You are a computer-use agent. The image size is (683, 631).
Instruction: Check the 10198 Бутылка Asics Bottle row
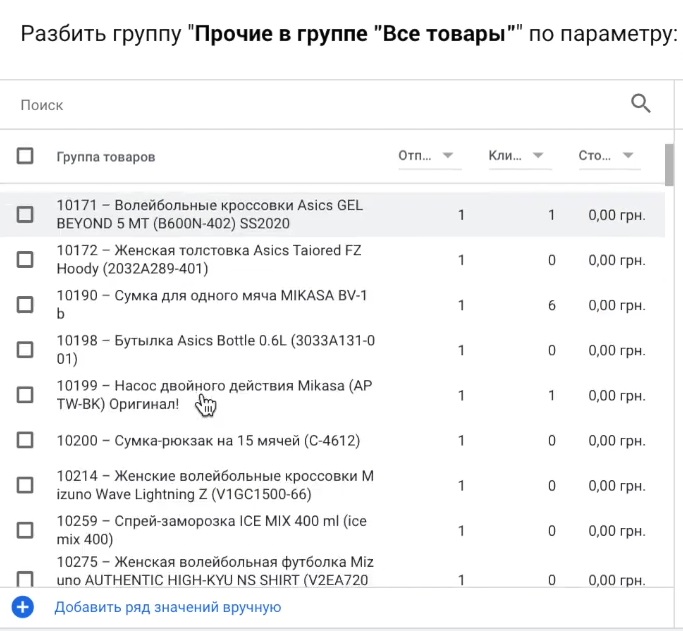[x=25, y=349]
